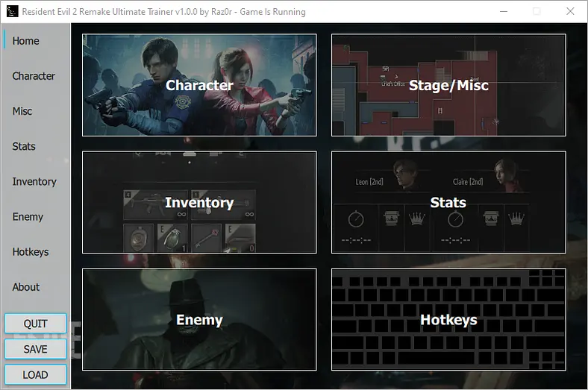Open the Character tile with Leon and Claire
The width and height of the screenshot is (588, 390).
pyautogui.click(x=199, y=85)
